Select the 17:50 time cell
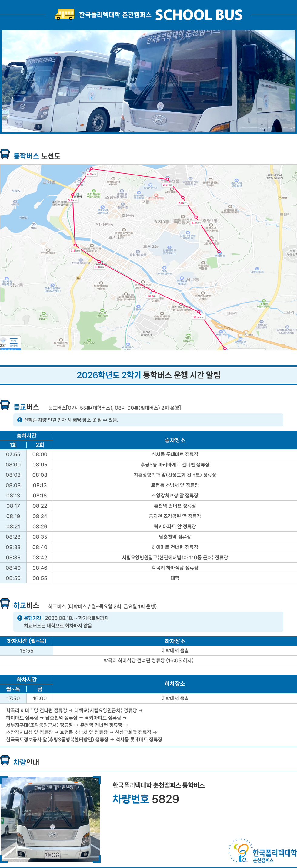 click(13, 699)
